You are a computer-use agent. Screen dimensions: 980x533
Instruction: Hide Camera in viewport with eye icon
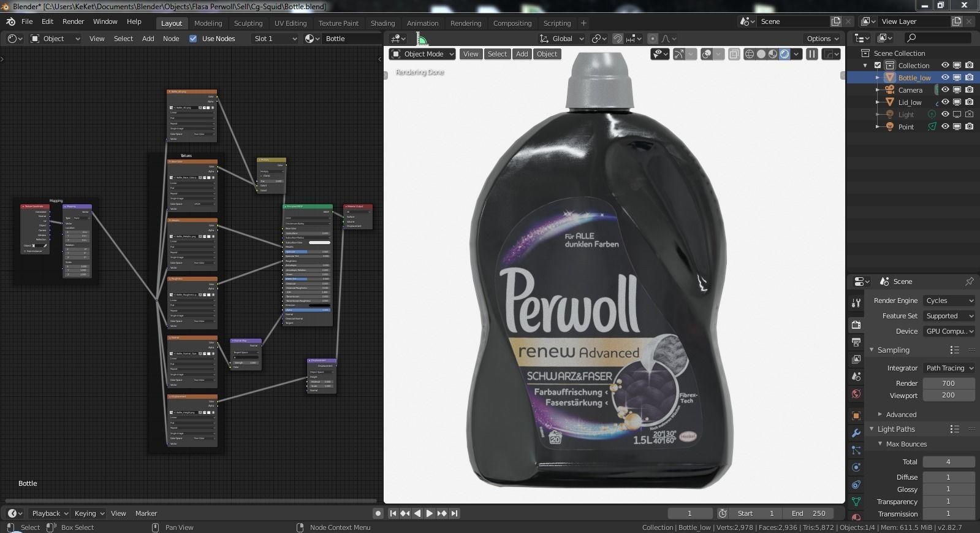tap(945, 90)
